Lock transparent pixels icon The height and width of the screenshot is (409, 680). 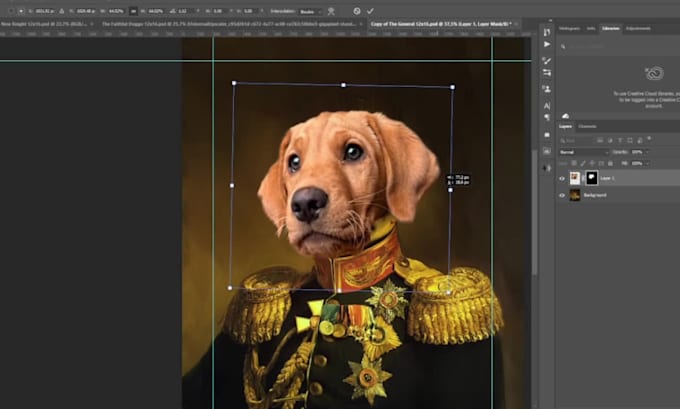pyautogui.click(x=574, y=163)
